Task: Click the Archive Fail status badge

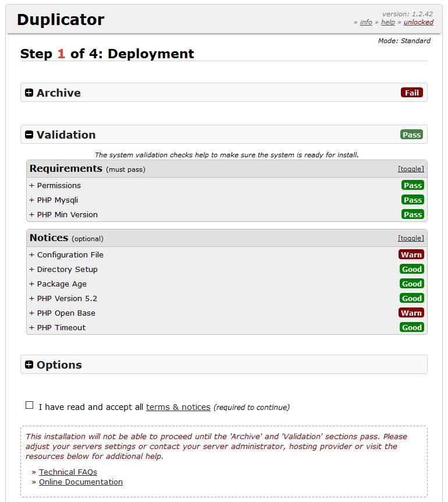Action: [x=411, y=93]
